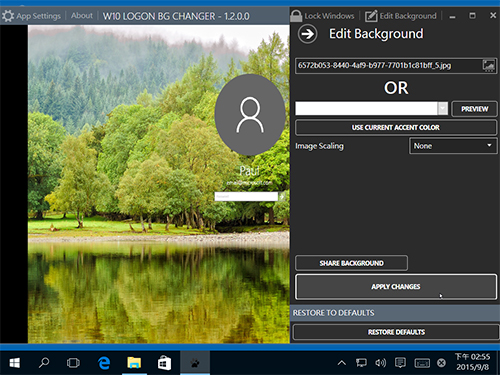Browse for image with picture icon

coord(489,65)
